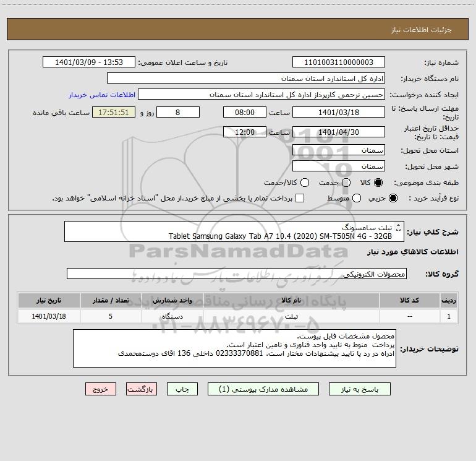
Task: Click the شرح کلی نیاز description text area
Action: click(234, 231)
